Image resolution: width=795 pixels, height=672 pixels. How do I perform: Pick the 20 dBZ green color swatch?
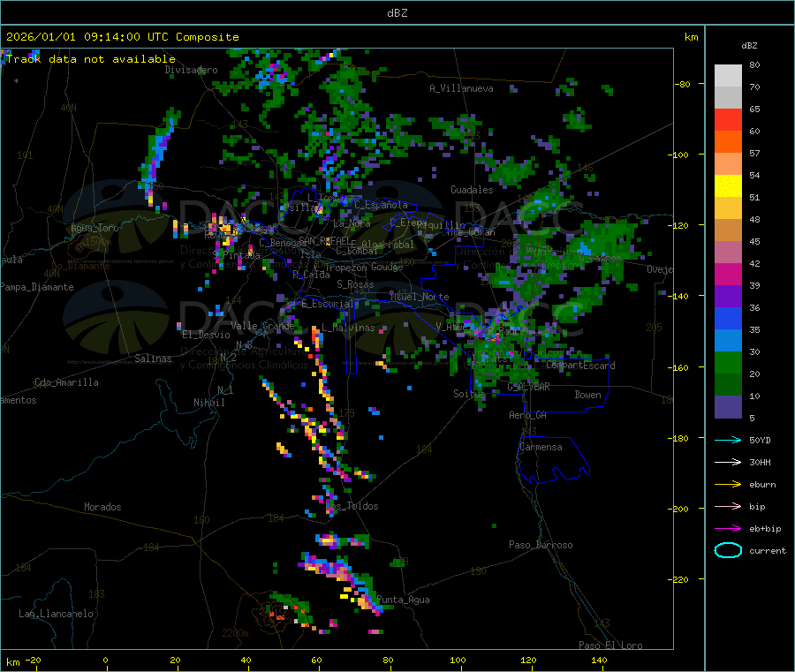tap(728, 385)
